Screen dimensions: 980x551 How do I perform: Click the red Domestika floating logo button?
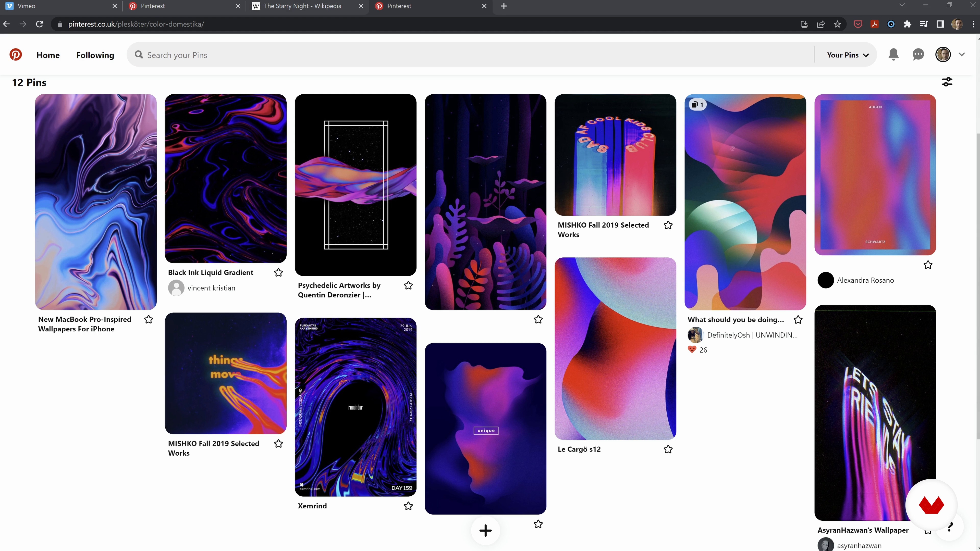pyautogui.click(x=931, y=505)
